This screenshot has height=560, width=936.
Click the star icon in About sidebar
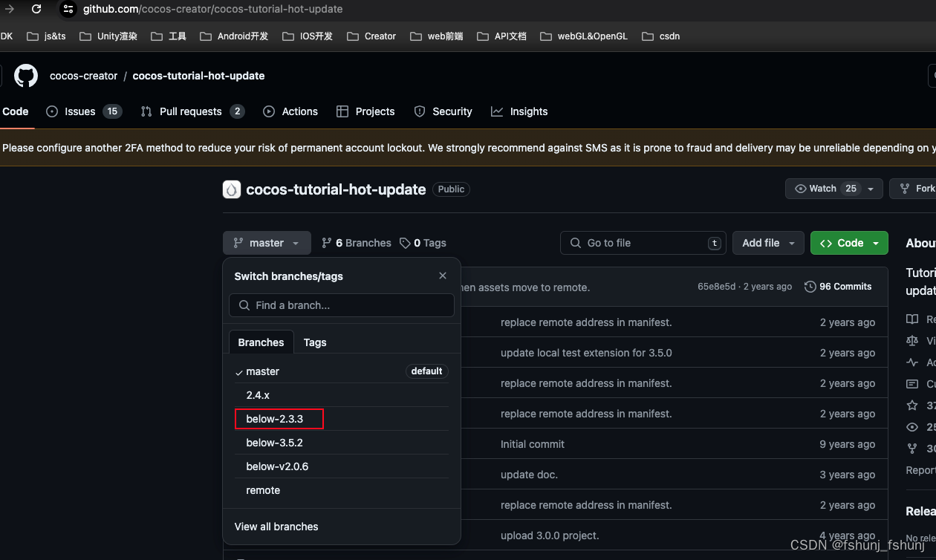point(912,406)
